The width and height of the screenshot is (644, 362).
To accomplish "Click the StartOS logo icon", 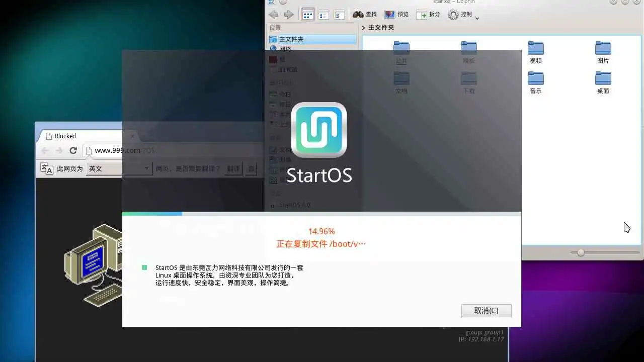I will click(x=319, y=130).
